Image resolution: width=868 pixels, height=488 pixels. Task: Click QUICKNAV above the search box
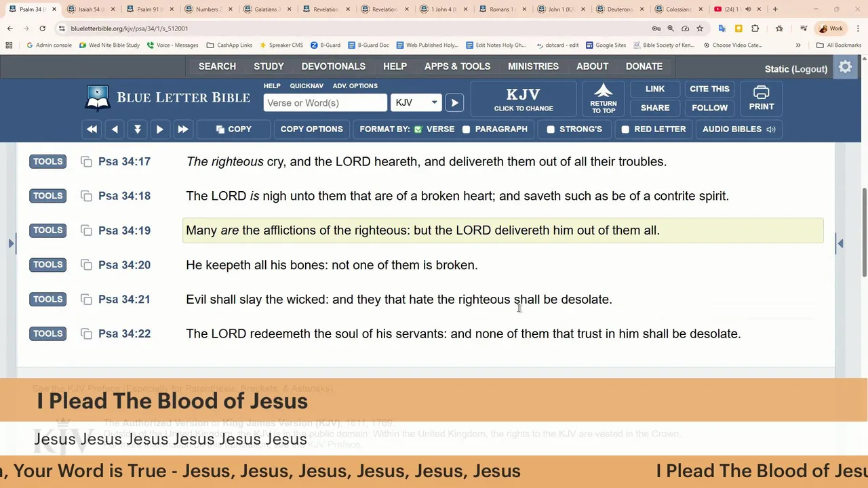(x=307, y=86)
